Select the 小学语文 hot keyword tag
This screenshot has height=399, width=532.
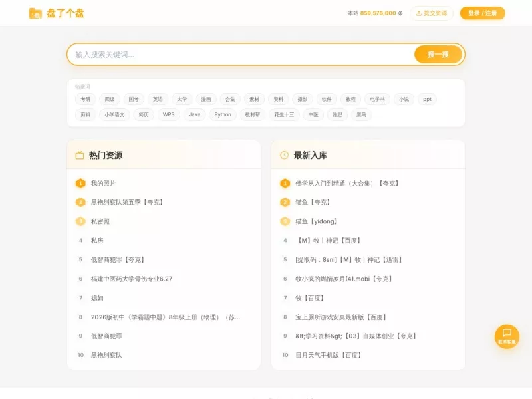click(x=114, y=114)
